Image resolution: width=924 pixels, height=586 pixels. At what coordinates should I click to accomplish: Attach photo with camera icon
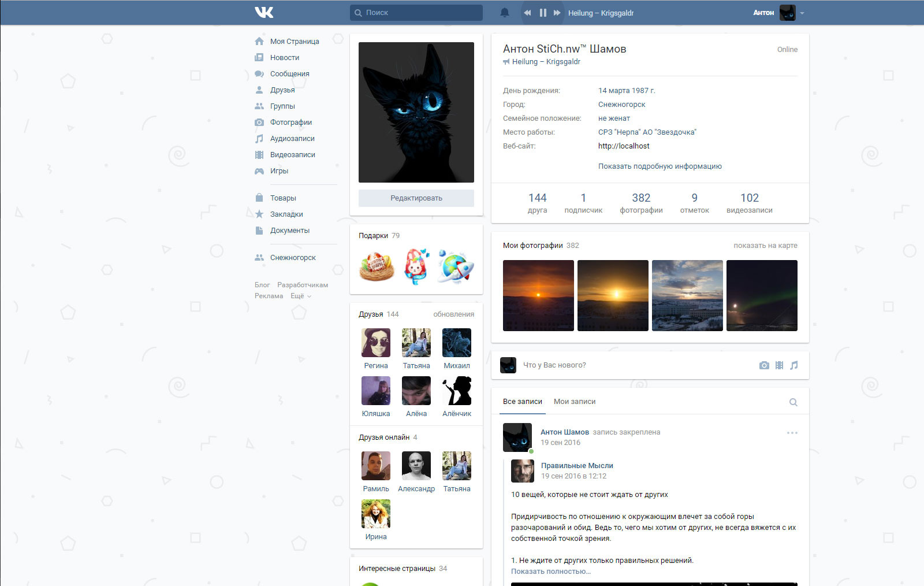764,365
